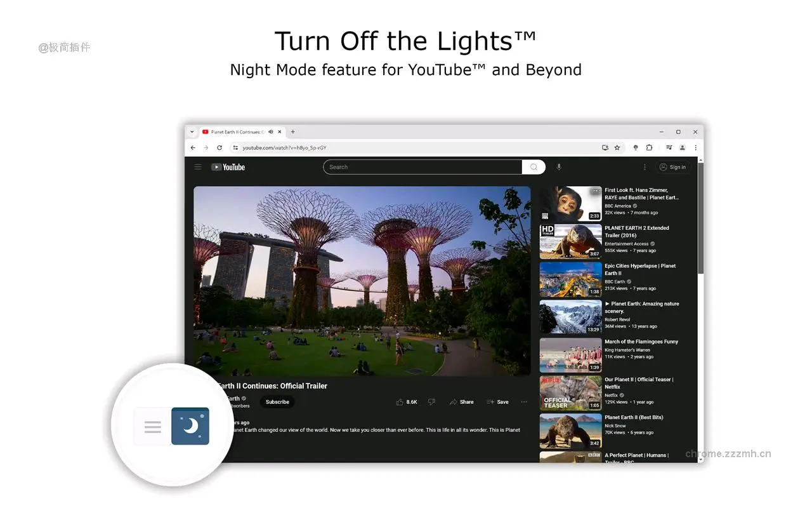Viewport: 812px width, 508px height.
Task: Start voice search with the microphone icon
Action: [x=559, y=167]
